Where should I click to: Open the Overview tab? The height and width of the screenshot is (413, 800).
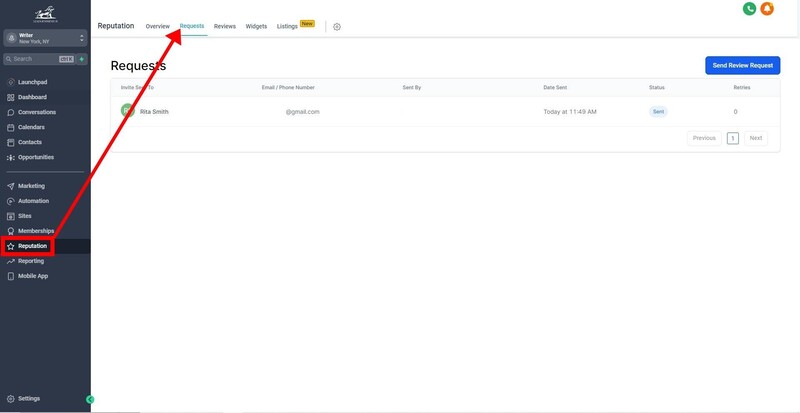(158, 27)
